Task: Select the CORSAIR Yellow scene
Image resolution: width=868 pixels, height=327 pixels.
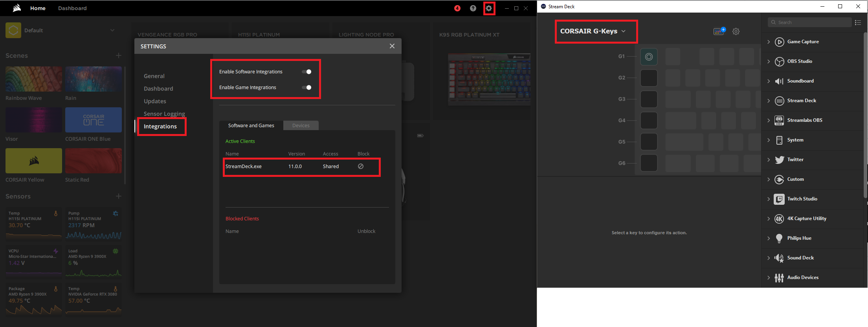Action: pyautogui.click(x=34, y=161)
